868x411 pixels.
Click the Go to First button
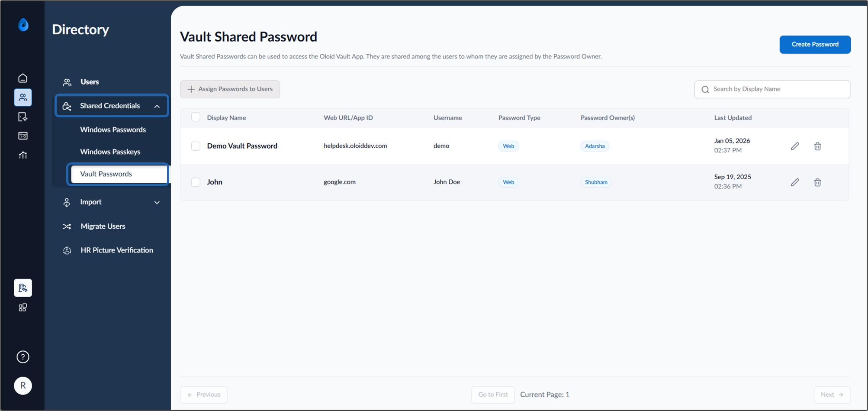(493, 395)
